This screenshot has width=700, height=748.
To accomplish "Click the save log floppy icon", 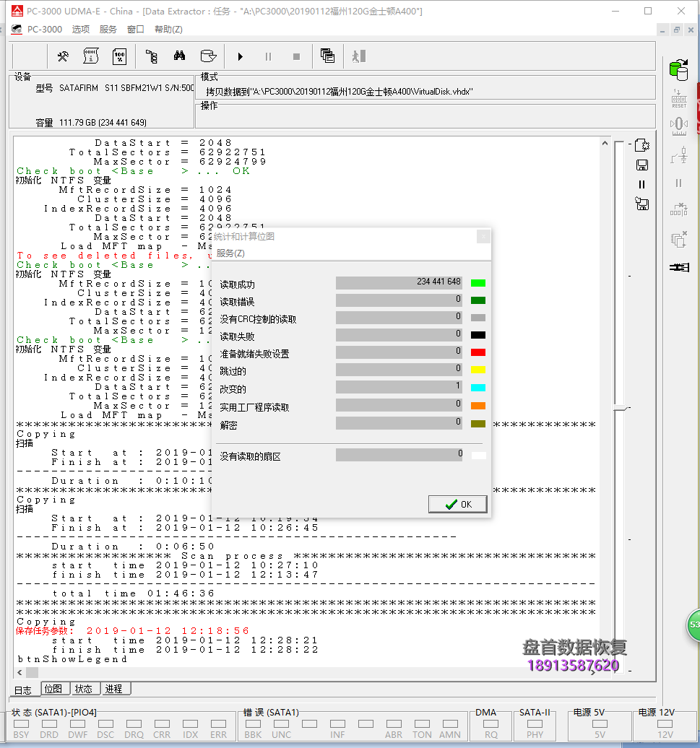I will tap(641, 165).
